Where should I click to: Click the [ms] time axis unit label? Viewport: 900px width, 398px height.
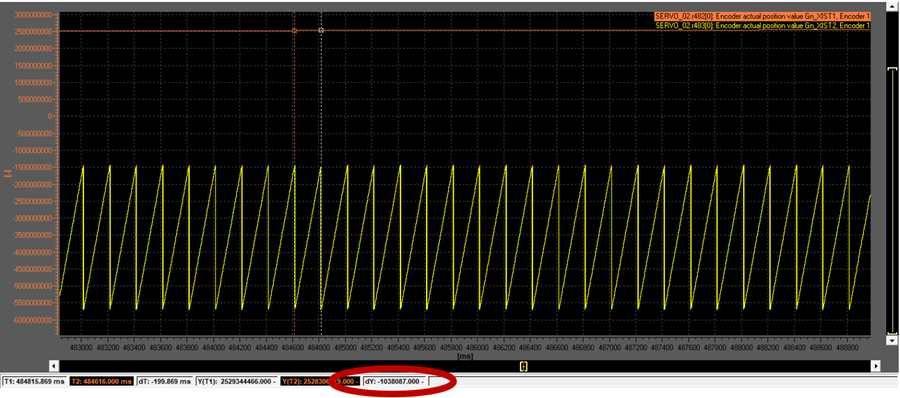pos(464,356)
